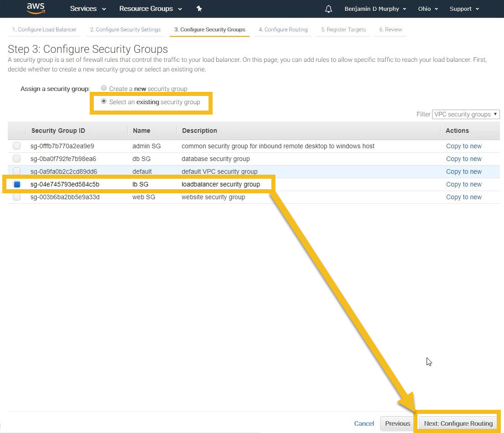Screen dimensions: 504x433
Task: Click the Cancel link
Action: click(x=364, y=424)
